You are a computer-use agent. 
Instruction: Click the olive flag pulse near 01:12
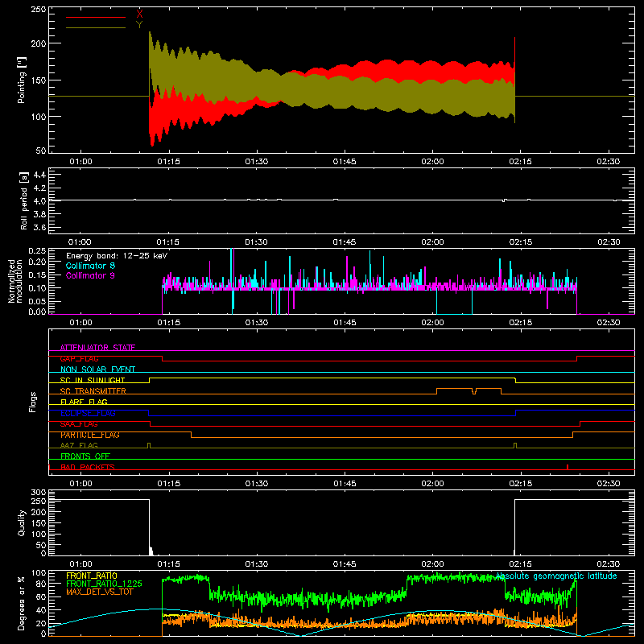pos(149,446)
